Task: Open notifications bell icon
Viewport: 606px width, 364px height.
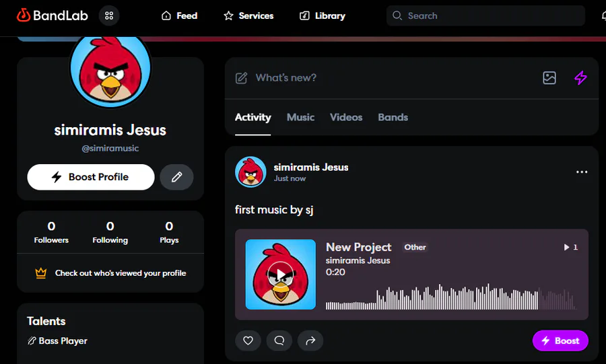Action: (x=604, y=16)
